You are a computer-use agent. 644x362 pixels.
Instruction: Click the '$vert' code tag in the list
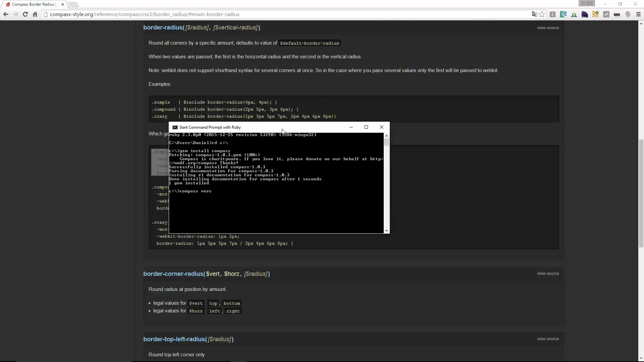[196, 303]
